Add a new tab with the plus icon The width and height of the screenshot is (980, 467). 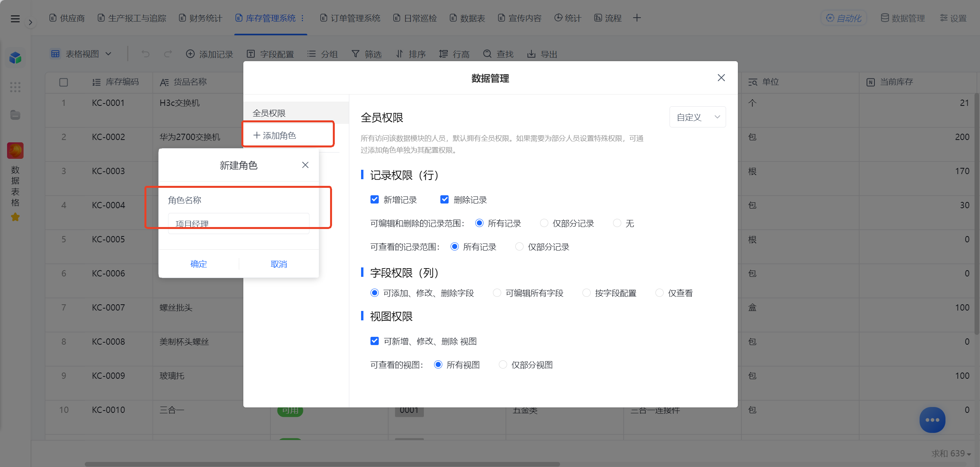[x=637, y=18]
